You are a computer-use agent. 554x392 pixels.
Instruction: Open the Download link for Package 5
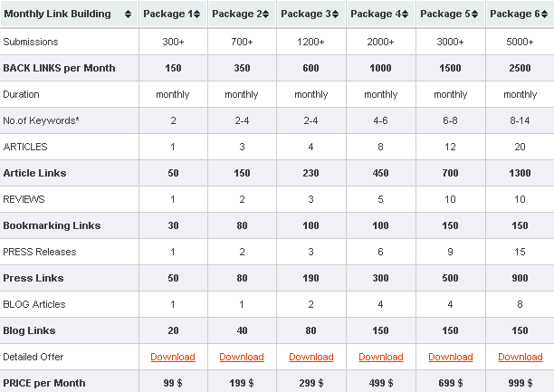(451, 357)
